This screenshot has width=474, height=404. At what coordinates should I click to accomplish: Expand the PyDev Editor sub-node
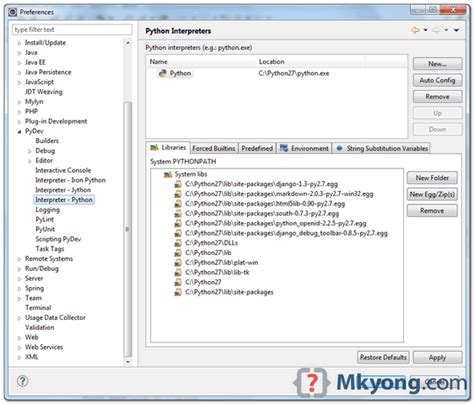[30, 161]
